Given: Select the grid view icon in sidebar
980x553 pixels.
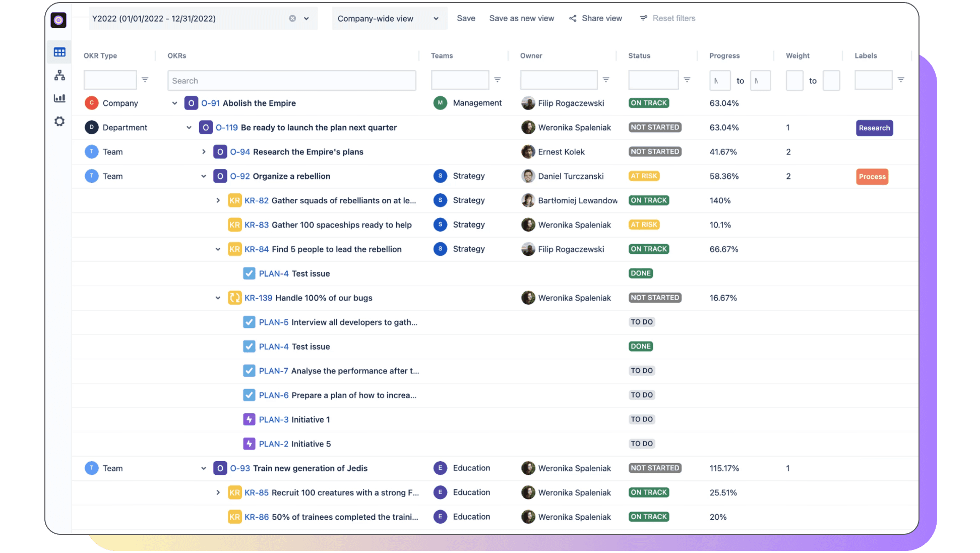Looking at the screenshot, I should point(59,52).
